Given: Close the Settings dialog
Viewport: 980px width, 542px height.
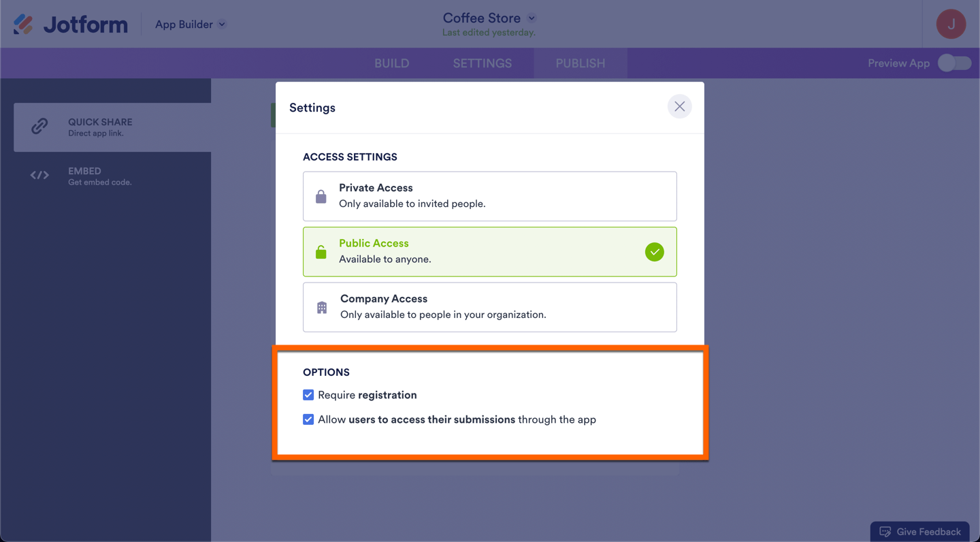Looking at the screenshot, I should click(x=679, y=107).
